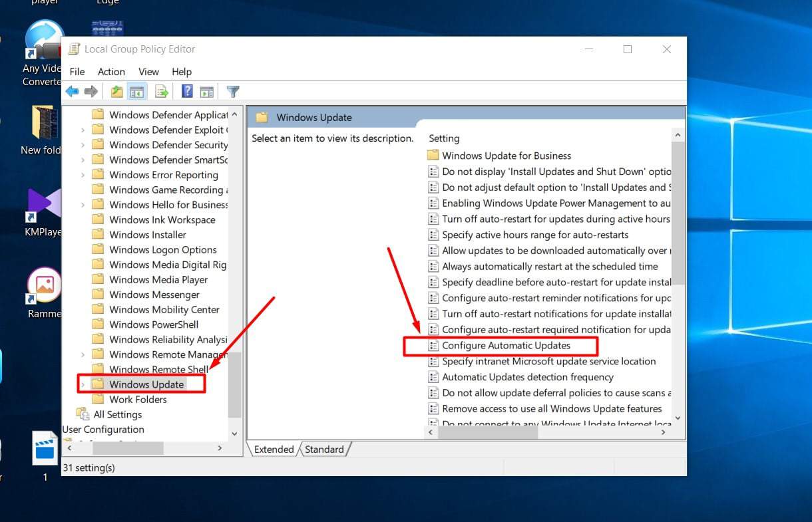The width and height of the screenshot is (812, 522).
Task: Click tree pane horizontal scrollbar right arrow
Action: pyautogui.click(x=220, y=448)
